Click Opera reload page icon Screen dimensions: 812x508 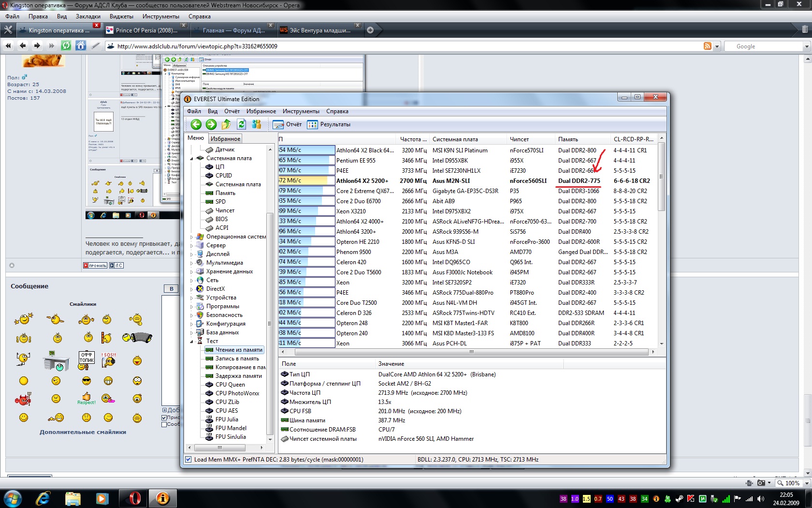point(66,46)
